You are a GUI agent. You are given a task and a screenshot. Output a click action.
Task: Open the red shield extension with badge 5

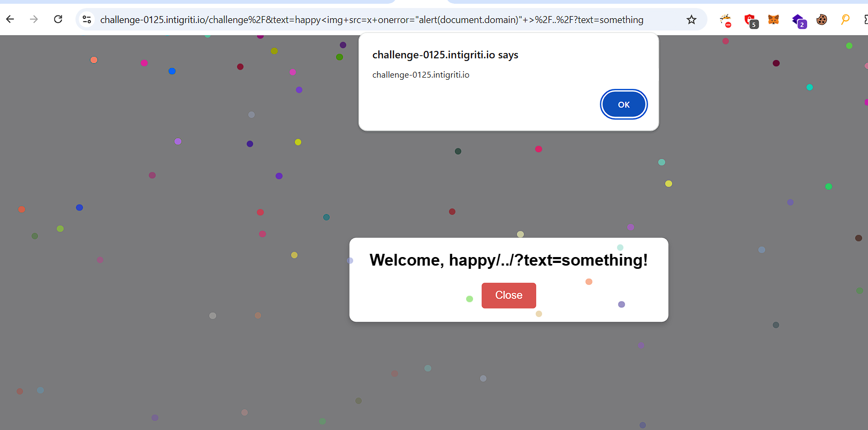pos(751,20)
